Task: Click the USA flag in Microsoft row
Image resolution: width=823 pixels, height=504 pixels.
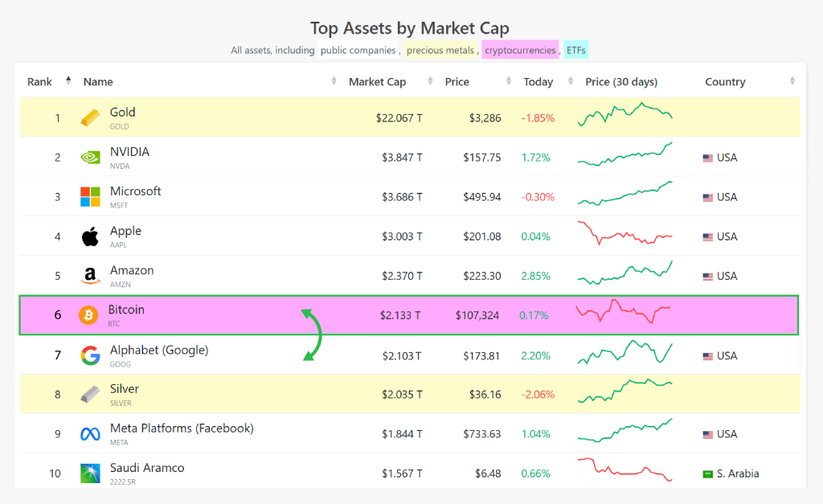Action: coord(707,198)
